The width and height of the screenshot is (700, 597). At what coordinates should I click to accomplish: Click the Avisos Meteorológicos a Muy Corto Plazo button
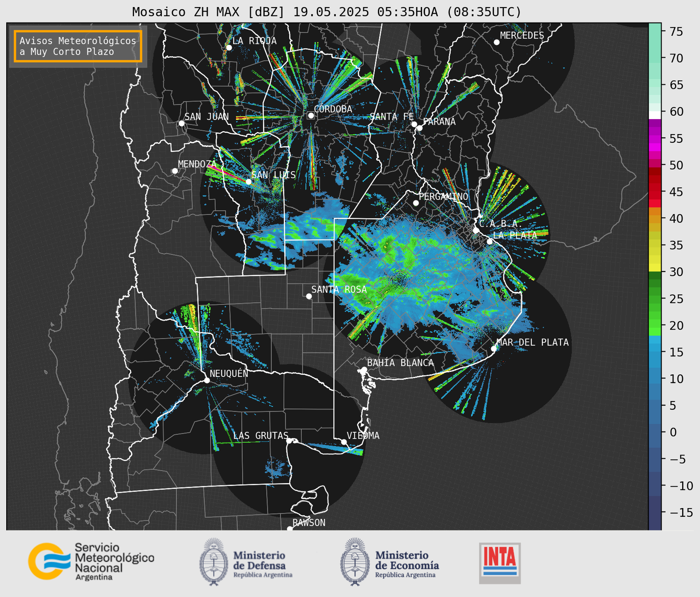pyautogui.click(x=78, y=46)
